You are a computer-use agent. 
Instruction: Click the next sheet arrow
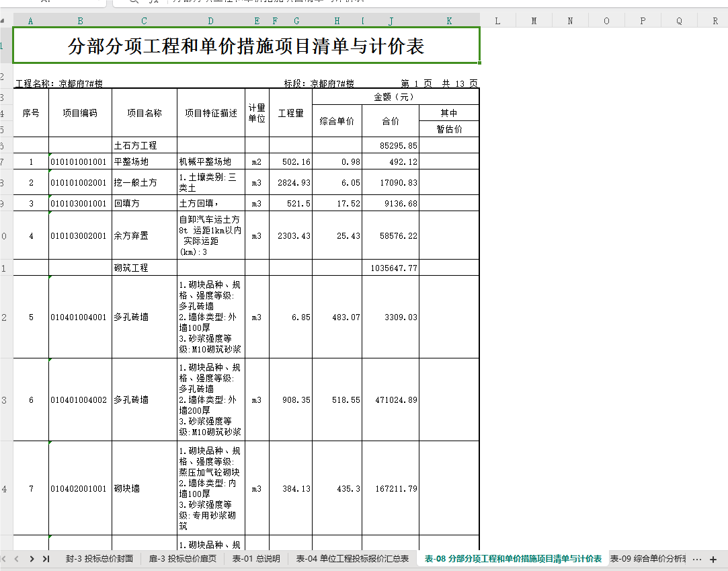tap(32, 559)
